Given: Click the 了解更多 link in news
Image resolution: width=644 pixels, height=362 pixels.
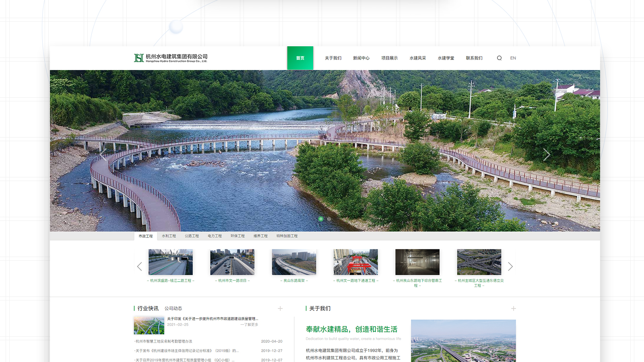Looking at the screenshot, I should (250, 325).
